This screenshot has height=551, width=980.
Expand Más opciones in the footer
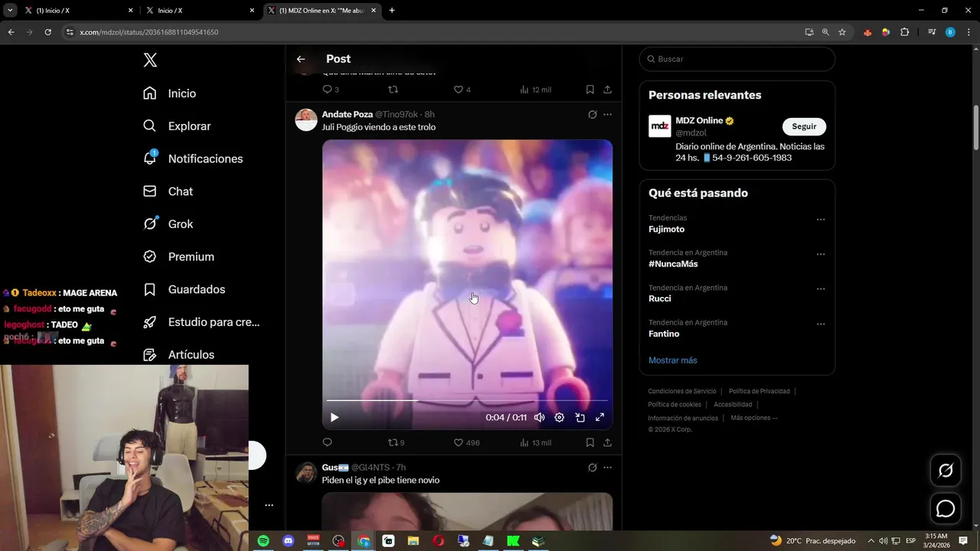[x=754, y=418]
